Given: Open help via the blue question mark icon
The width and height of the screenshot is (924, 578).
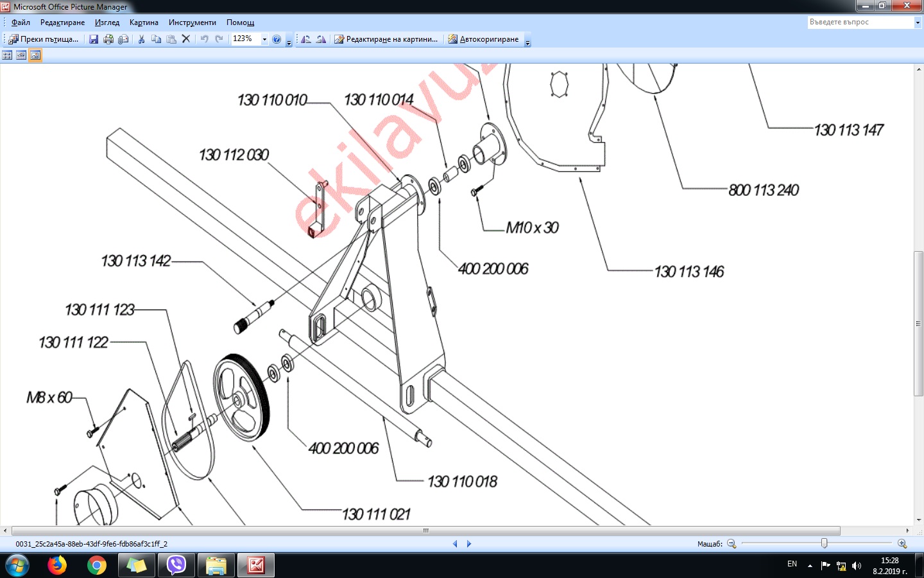Looking at the screenshot, I should point(277,39).
